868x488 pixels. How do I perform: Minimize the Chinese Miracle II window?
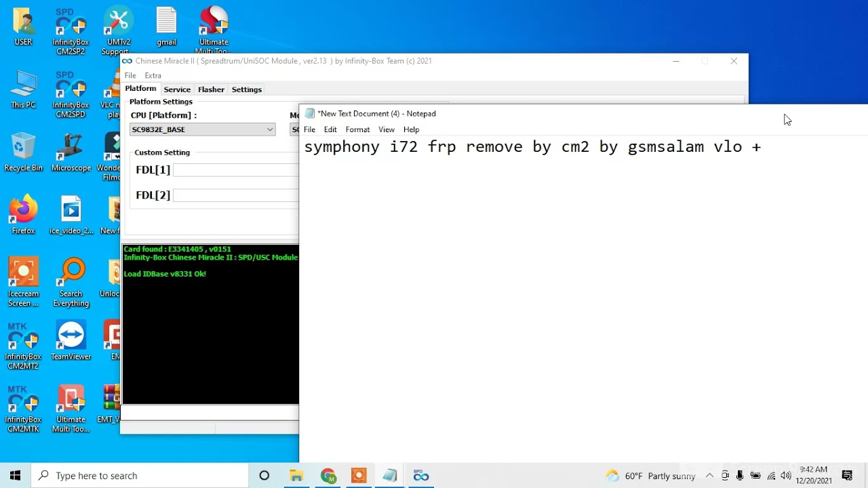pos(676,61)
